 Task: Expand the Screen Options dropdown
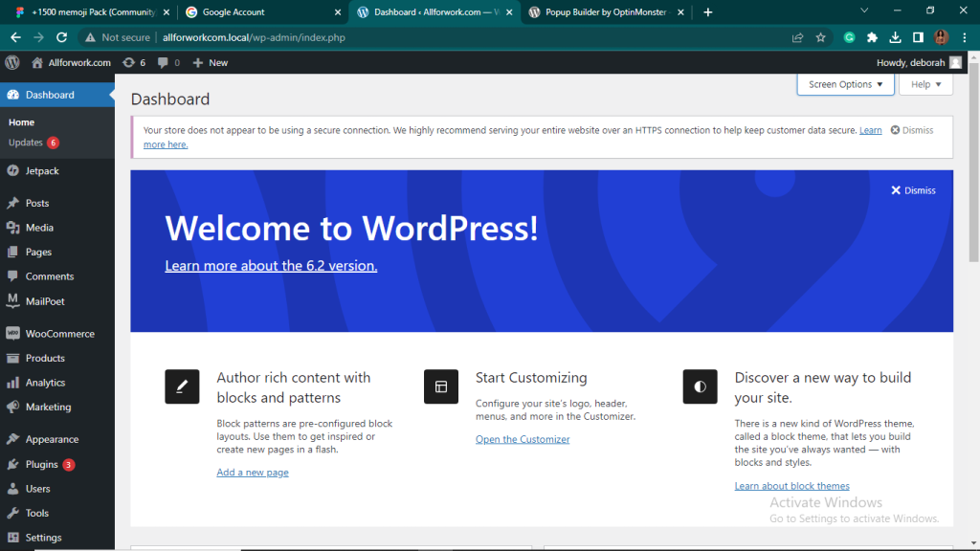(x=846, y=84)
